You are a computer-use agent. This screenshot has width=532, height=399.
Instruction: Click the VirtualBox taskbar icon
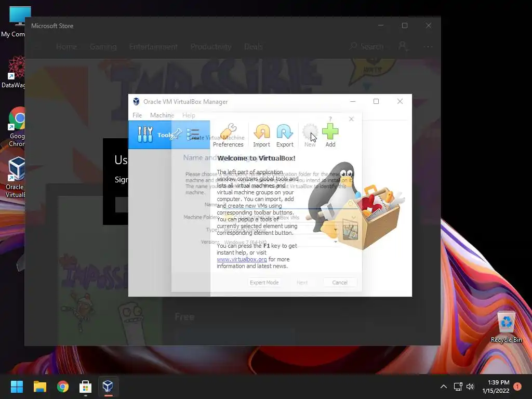point(108,387)
